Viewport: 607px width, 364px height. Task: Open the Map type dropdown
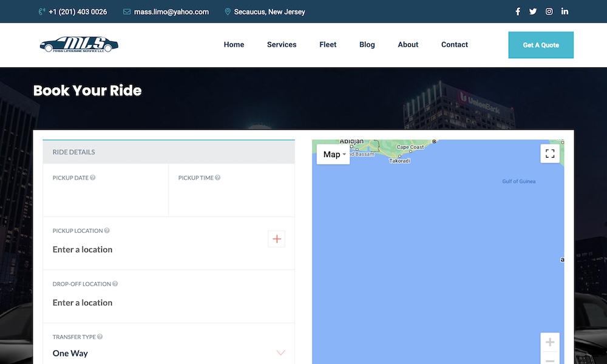coord(334,154)
